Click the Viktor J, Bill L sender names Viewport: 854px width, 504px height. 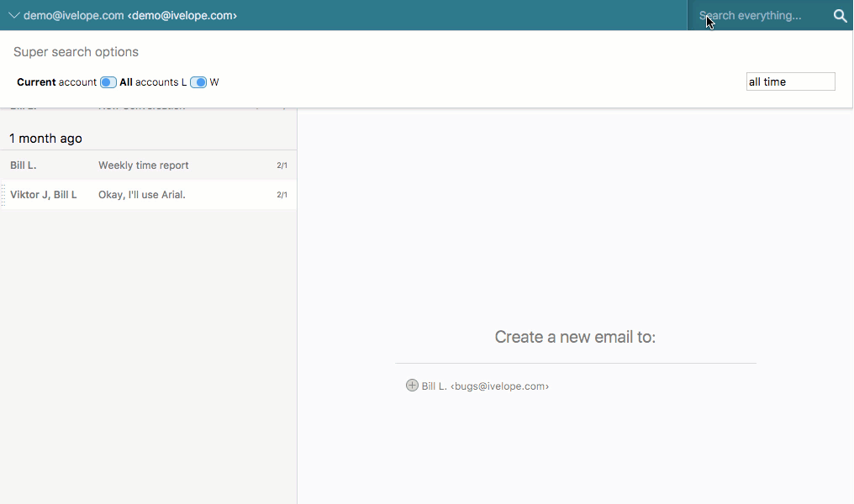[x=44, y=194]
